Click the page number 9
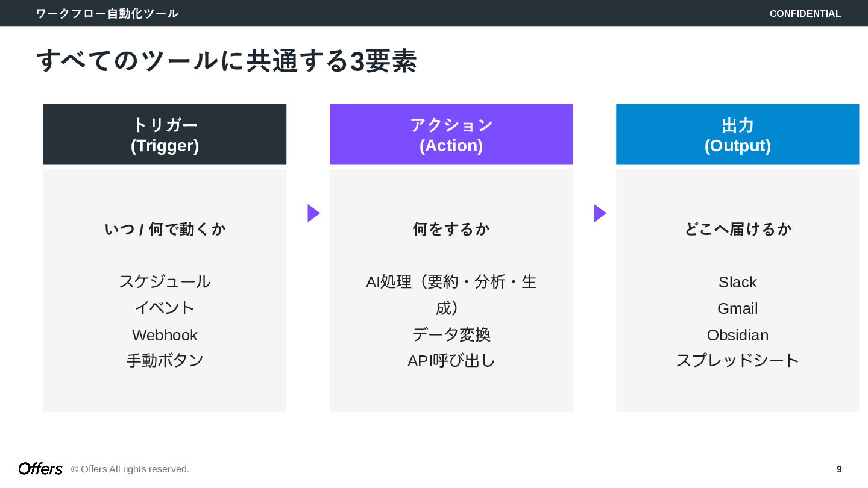Image resolution: width=868 pixels, height=488 pixels. click(x=839, y=469)
